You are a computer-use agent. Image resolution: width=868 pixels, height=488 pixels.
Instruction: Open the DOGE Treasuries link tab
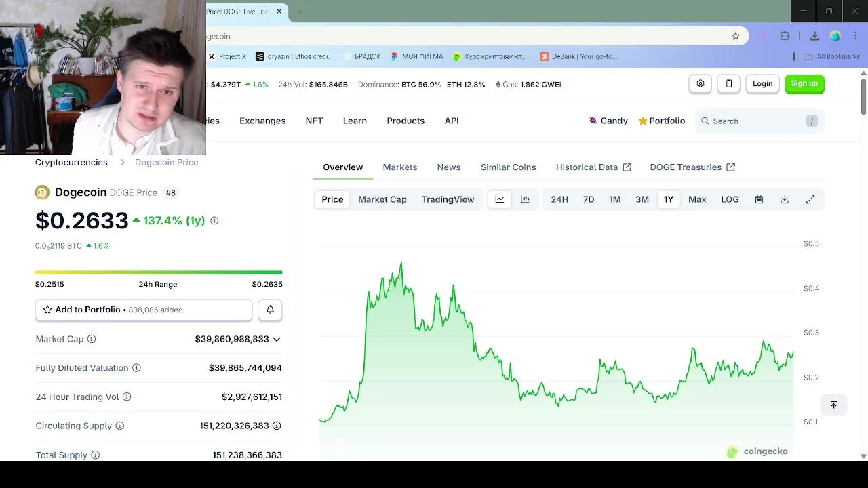click(692, 167)
